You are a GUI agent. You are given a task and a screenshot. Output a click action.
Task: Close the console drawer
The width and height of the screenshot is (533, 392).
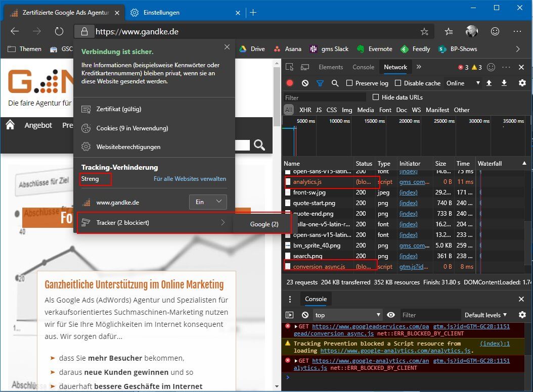[x=521, y=299]
